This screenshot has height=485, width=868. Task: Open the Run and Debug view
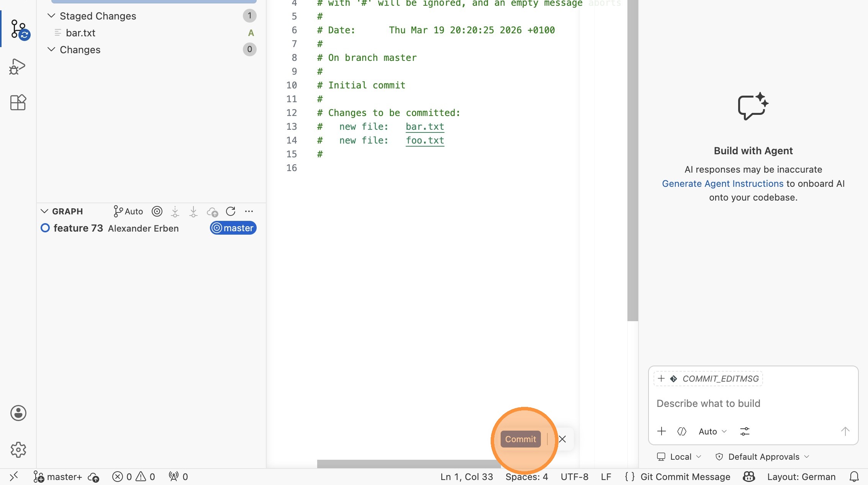pyautogui.click(x=18, y=67)
